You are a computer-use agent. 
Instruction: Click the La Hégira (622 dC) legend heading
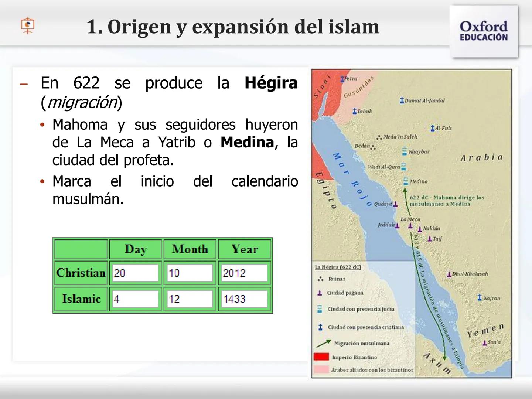[x=338, y=266]
